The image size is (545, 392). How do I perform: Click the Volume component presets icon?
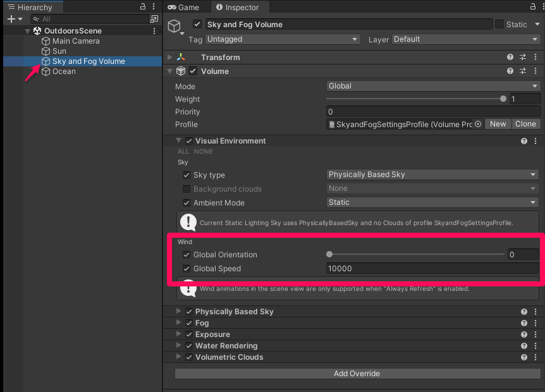coord(522,71)
